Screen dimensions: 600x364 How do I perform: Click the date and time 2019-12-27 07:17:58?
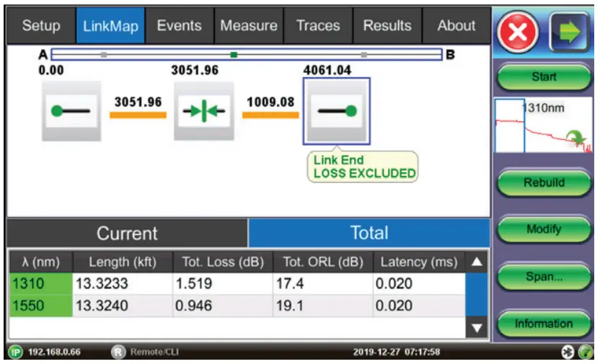click(x=397, y=352)
